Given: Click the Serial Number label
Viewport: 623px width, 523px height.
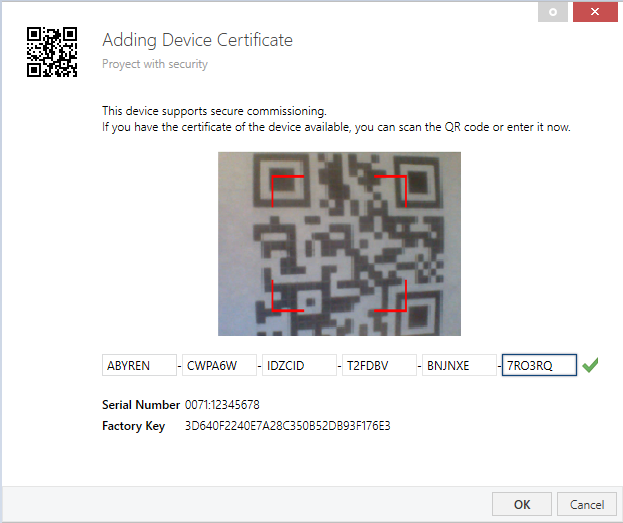Looking at the screenshot, I should click(141, 405).
